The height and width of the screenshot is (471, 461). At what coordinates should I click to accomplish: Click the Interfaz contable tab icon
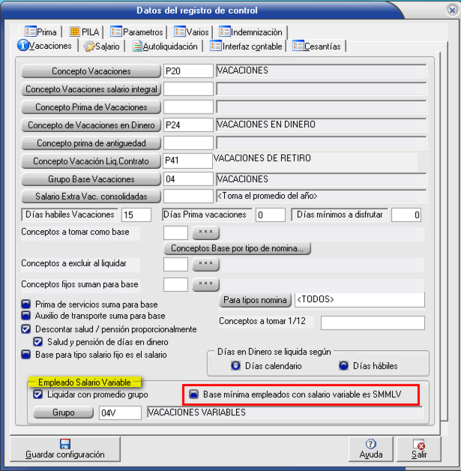(216, 46)
